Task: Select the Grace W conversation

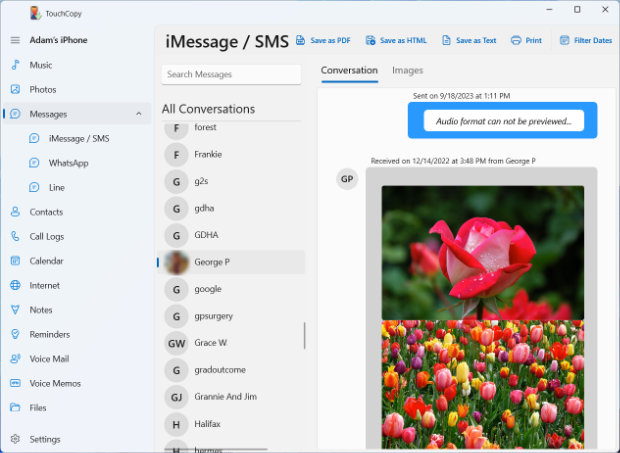Action: 232,343
